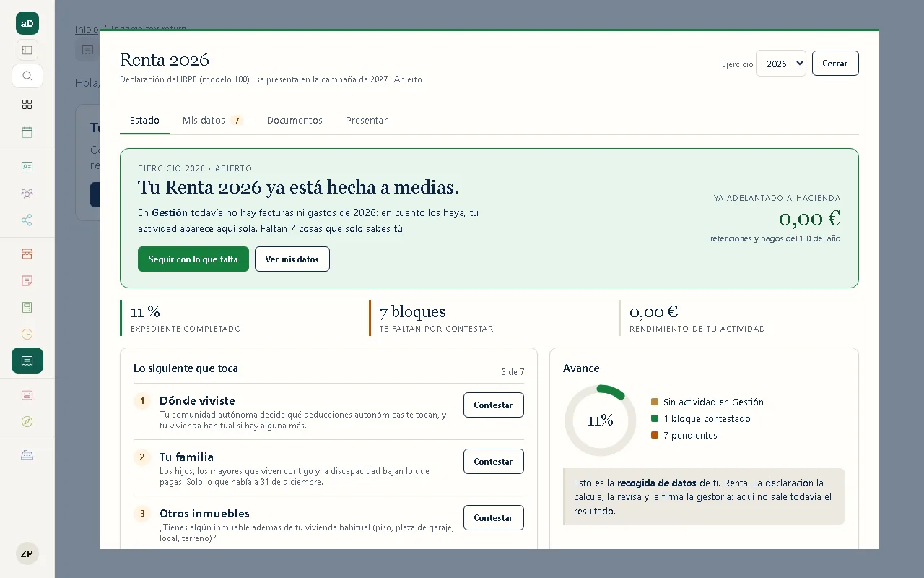Click Seguir con lo que falta
Viewport: 924px width, 578px height.
193,259
